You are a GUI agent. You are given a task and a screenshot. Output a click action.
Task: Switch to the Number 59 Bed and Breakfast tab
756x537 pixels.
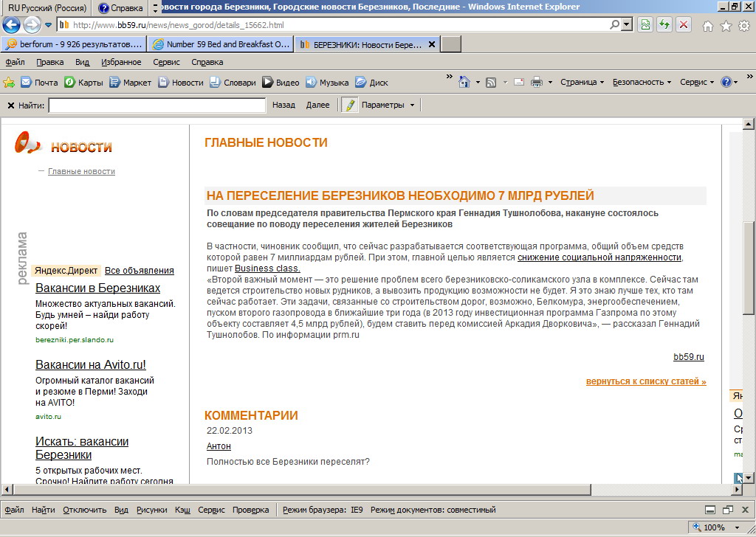(x=220, y=44)
